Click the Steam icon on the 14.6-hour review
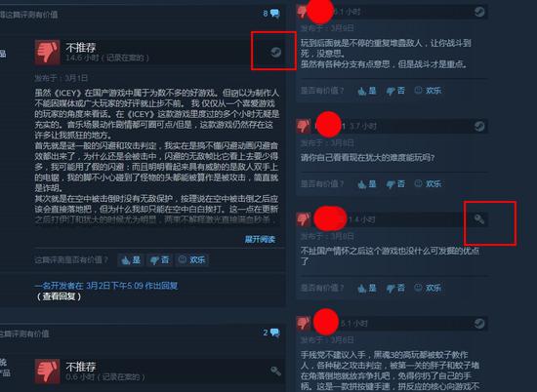The image size is (537, 392). tap(275, 52)
